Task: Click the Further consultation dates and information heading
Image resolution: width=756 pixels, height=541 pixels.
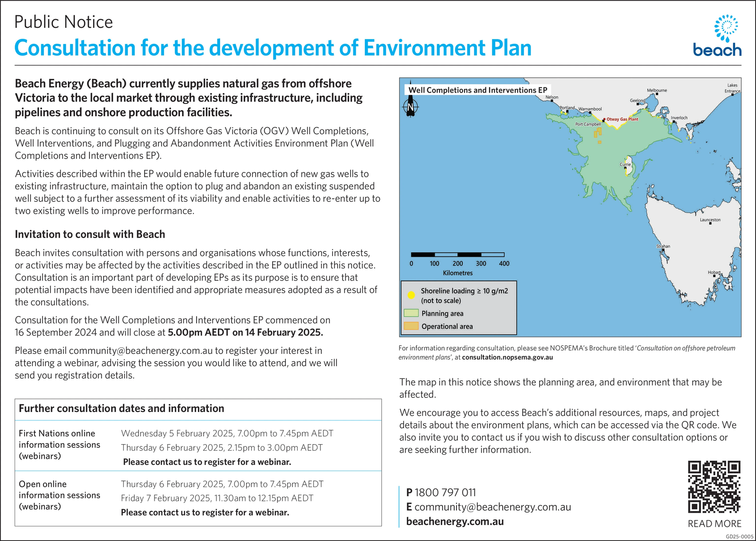Action: pos(121,409)
